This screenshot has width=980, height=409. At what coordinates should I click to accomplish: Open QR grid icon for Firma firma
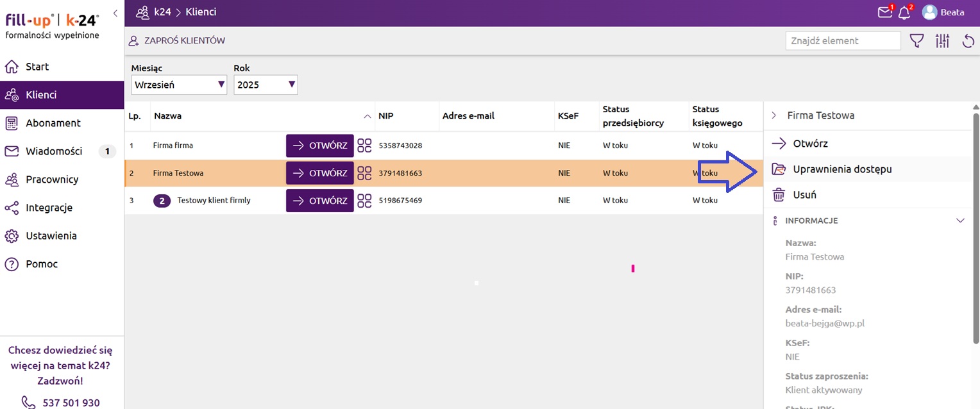point(364,146)
